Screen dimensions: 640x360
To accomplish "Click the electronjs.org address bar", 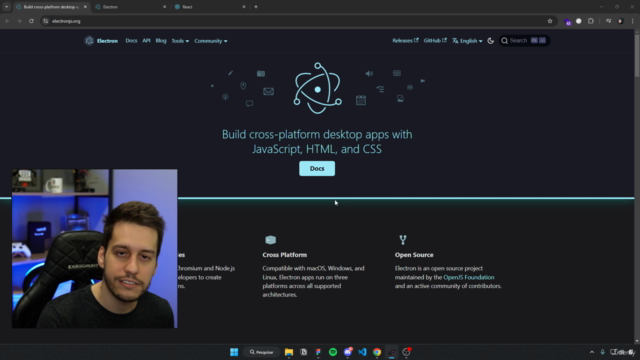I will (298, 21).
